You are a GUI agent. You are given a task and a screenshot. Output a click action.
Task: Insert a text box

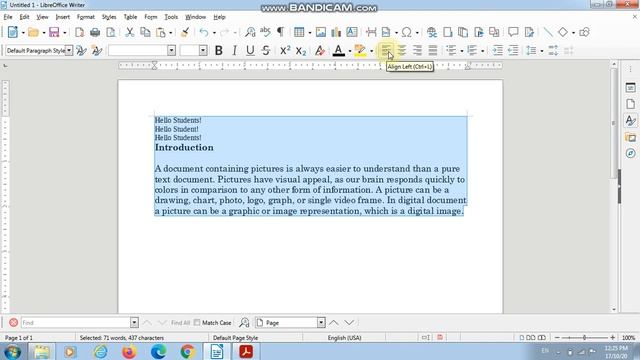point(352,32)
